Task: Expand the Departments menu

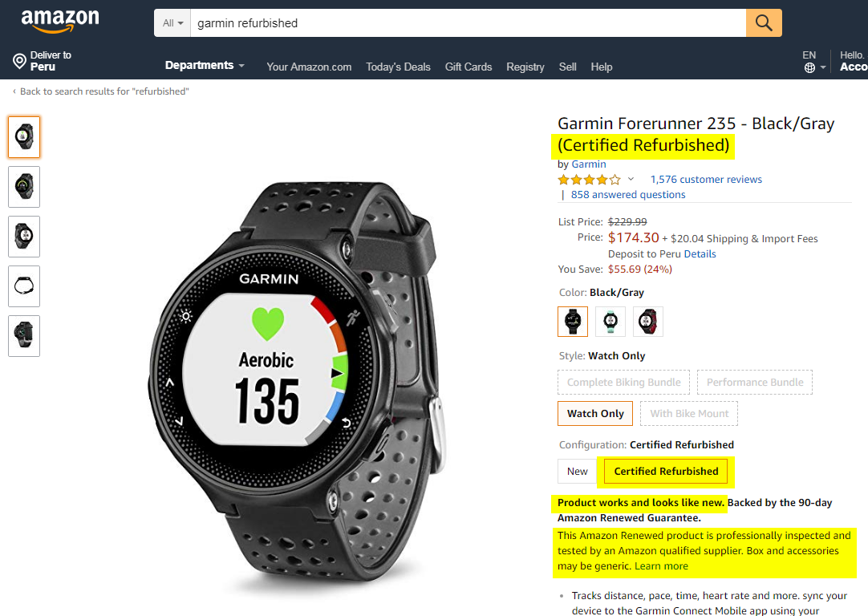Action: coord(205,65)
